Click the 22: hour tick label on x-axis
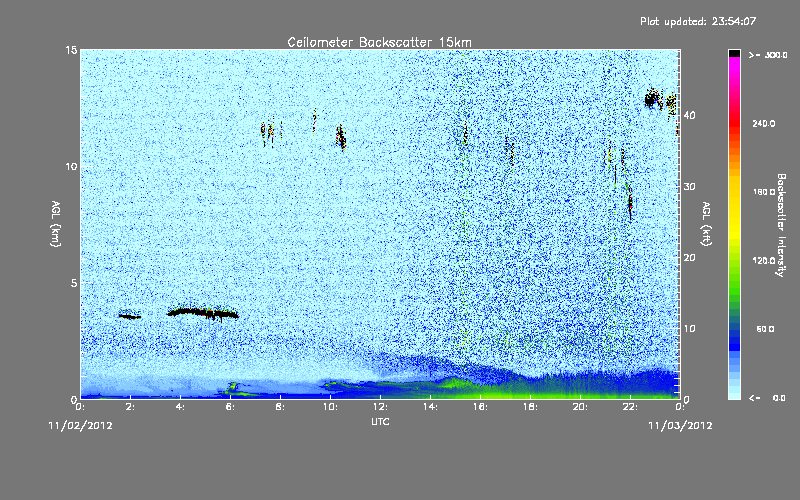 [631, 407]
